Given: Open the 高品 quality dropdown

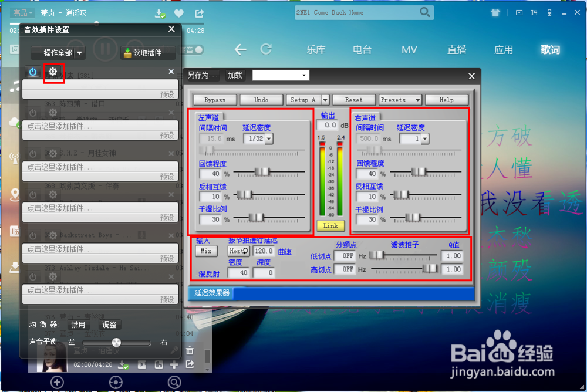Looking at the screenshot, I should (x=22, y=13).
